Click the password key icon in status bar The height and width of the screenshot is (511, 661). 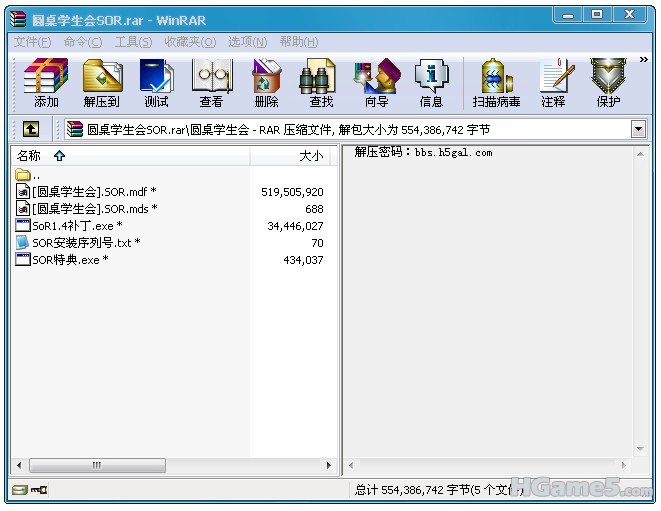click(39, 489)
